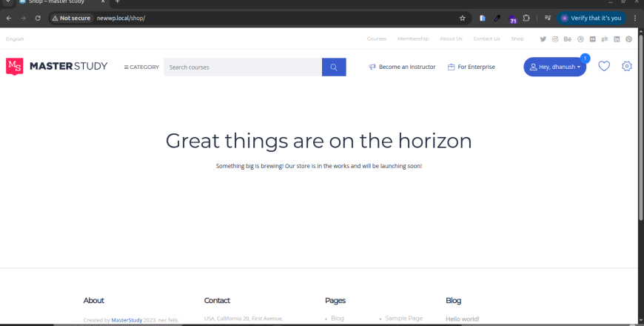Click the blue search magnifier button
The image size is (644, 326).
click(334, 67)
